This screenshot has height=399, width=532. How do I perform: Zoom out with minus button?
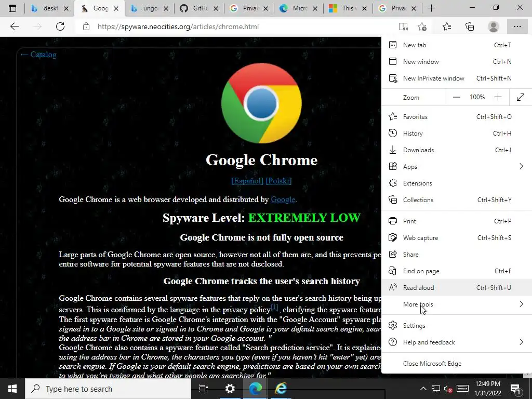(457, 97)
